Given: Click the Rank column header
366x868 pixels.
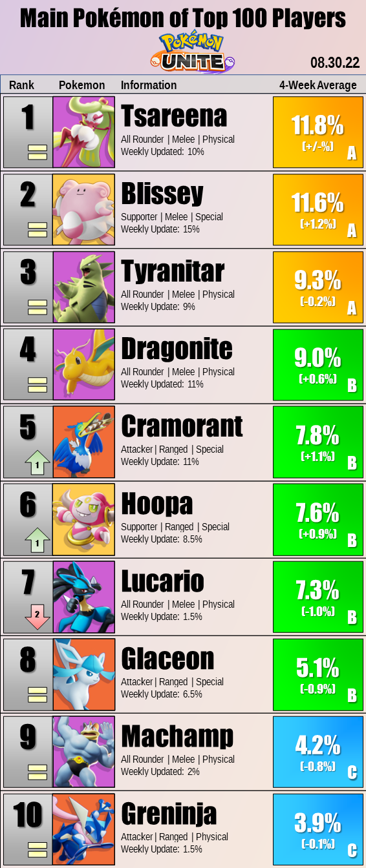Looking at the screenshot, I should [21, 85].
